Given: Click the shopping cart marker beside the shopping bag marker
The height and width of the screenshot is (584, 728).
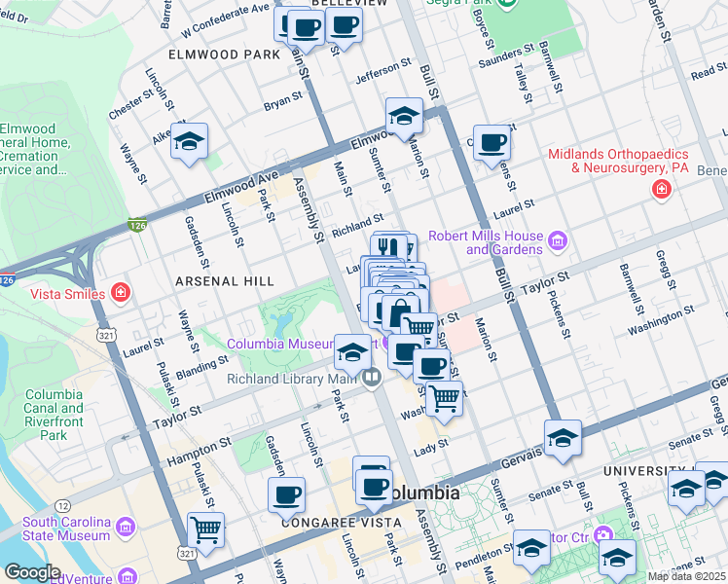Looking at the screenshot, I should click(x=419, y=329).
